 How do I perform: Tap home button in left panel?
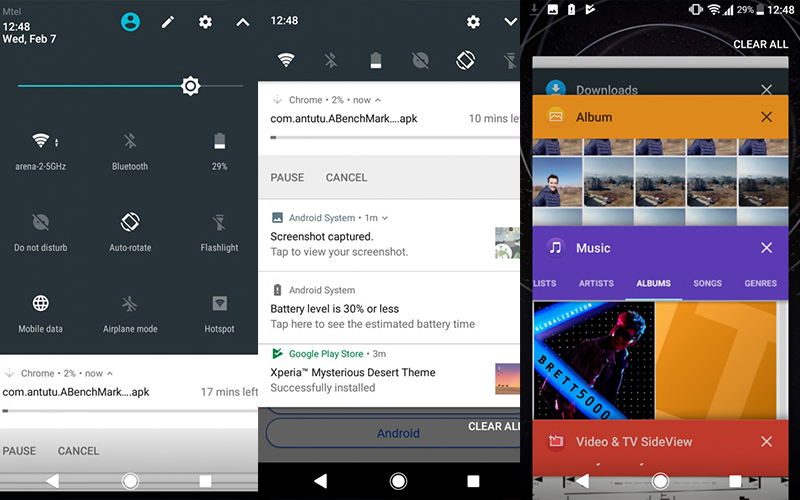130,481
